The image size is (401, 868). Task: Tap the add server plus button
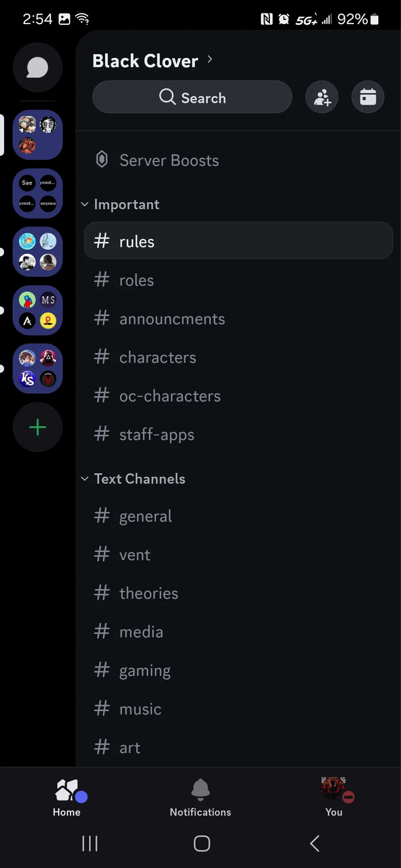tap(37, 427)
